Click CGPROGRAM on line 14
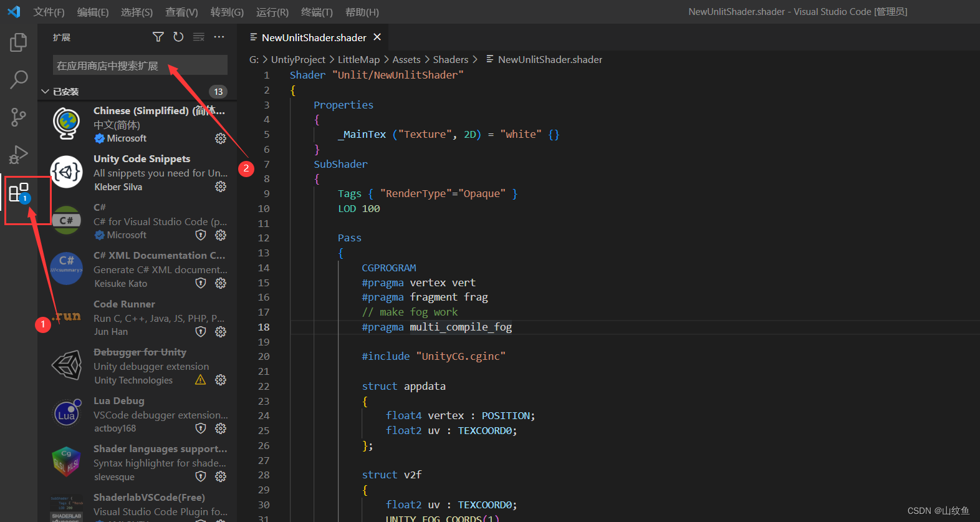Screen dimensions: 980x522 point(389,268)
